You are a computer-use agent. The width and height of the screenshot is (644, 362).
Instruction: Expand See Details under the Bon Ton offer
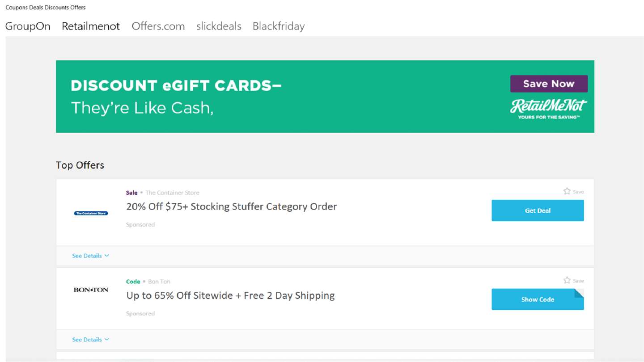[90, 340]
